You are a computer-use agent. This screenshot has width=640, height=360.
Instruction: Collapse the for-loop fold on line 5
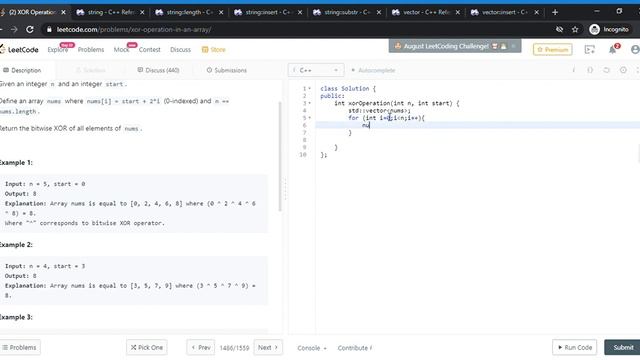[310, 118]
